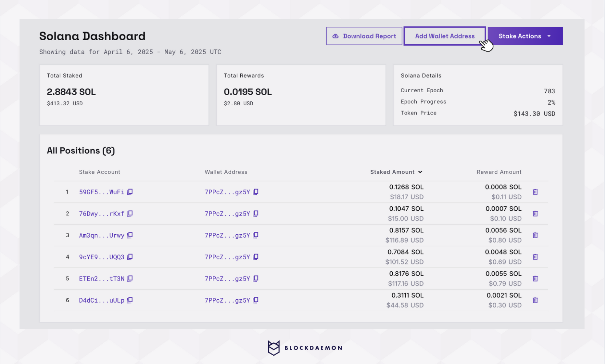Sort by Staked Amount column
Image resolution: width=605 pixels, height=364 pixels.
tap(396, 172)
